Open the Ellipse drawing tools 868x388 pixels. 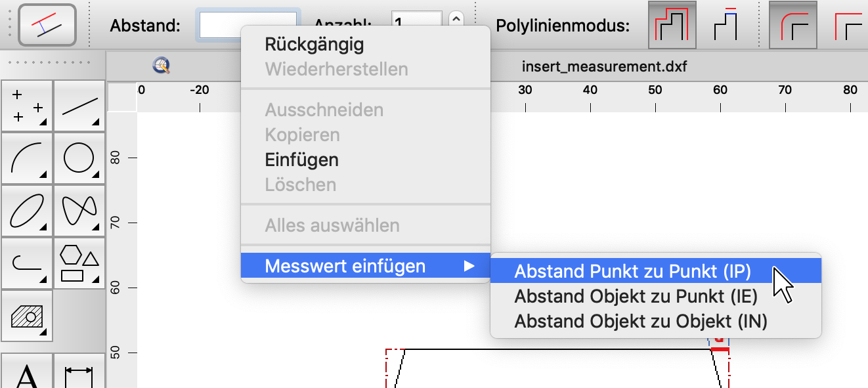(x=27, y=211)
